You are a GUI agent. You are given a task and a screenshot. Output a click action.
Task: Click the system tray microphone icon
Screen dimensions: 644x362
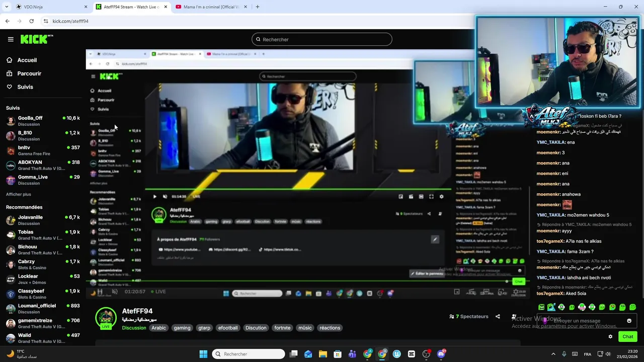point(564,354)
